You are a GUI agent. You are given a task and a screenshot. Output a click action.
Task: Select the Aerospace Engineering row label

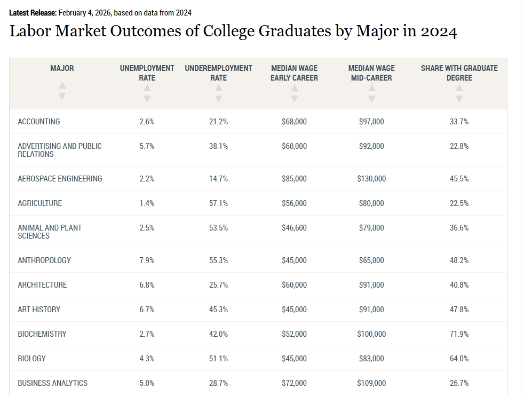pos(60,179)
